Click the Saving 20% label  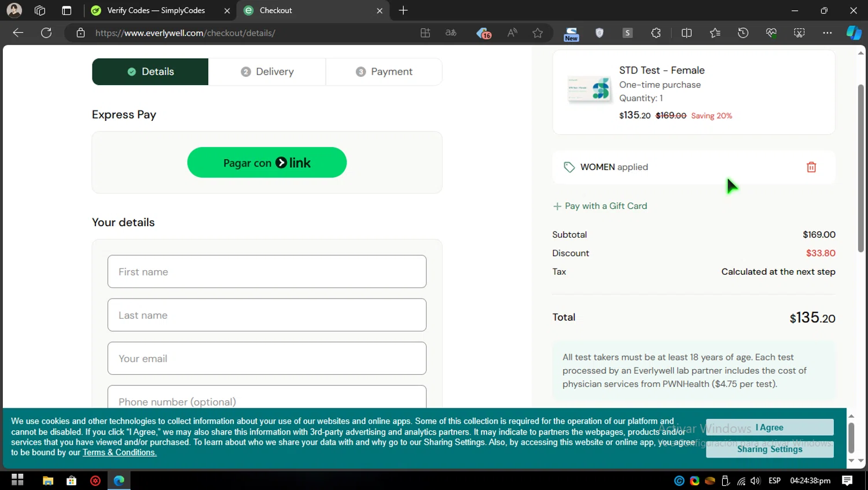[x=711, y=116]
